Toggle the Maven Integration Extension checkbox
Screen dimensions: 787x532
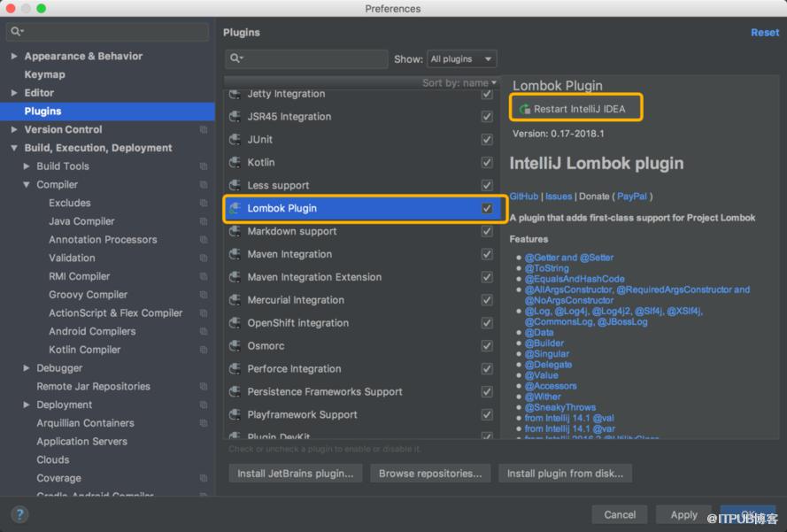point(487,277)
